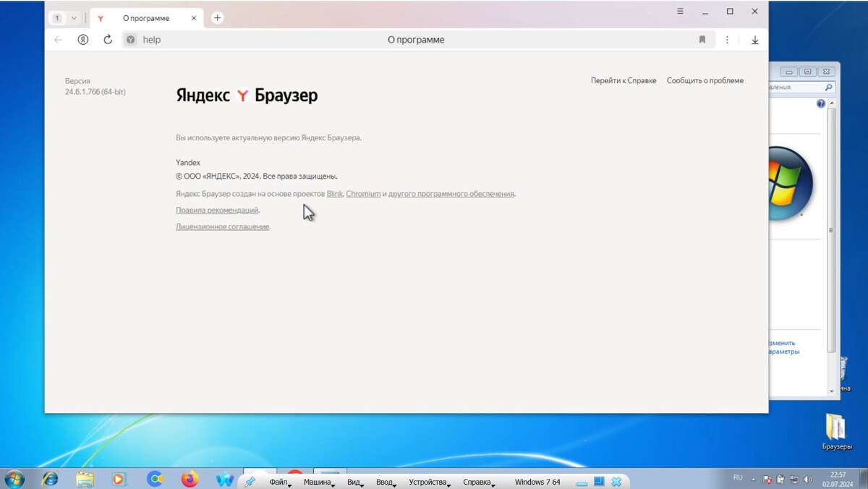
Task: Open the Action Center flag tray icon
Action: [x=768, y=479]
